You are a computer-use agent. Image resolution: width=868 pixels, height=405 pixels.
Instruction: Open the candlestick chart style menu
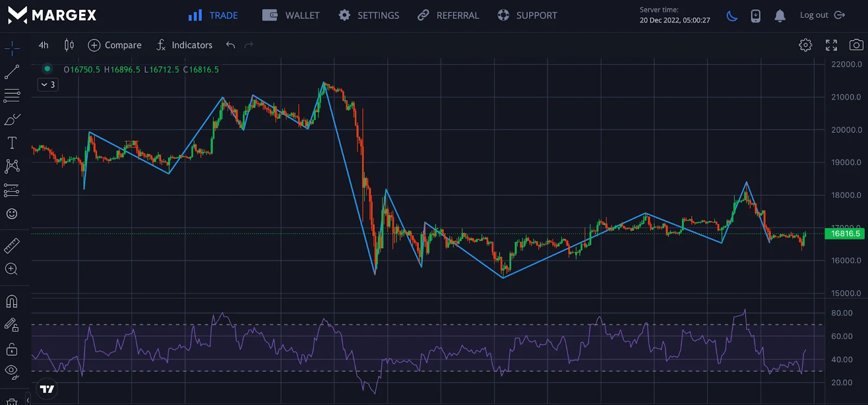[x=69, y=45]
